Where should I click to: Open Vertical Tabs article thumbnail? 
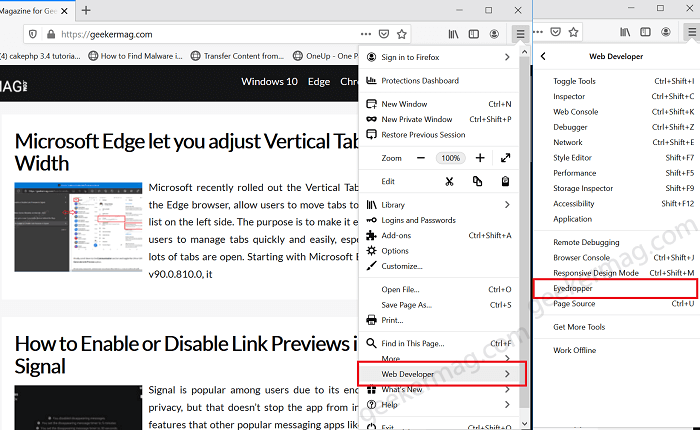click(78, 227)
